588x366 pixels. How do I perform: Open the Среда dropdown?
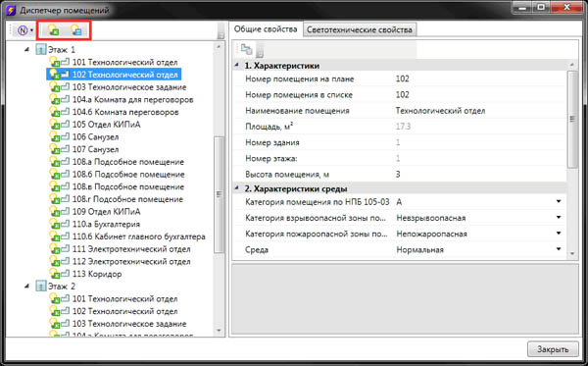[x=559, y=249]
